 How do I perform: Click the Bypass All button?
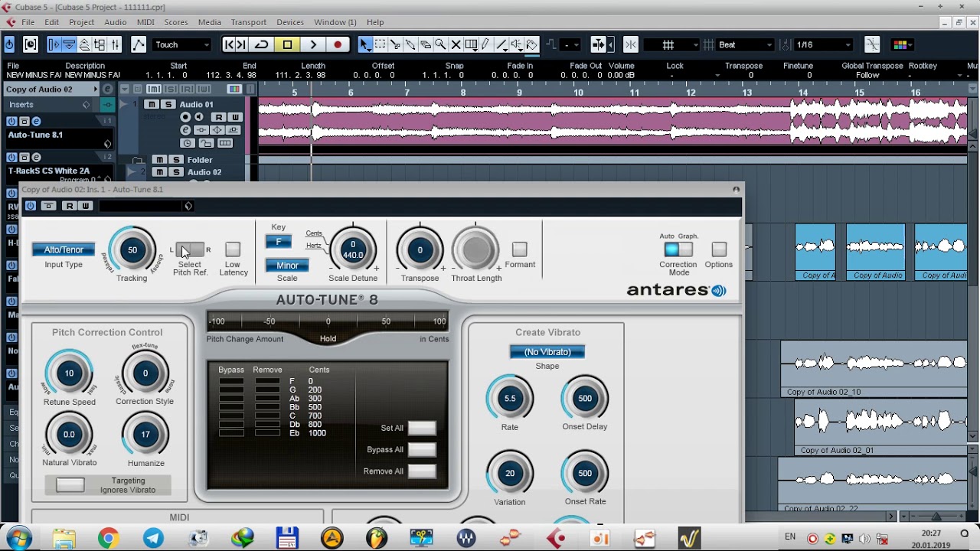click(x=422, y=449)
